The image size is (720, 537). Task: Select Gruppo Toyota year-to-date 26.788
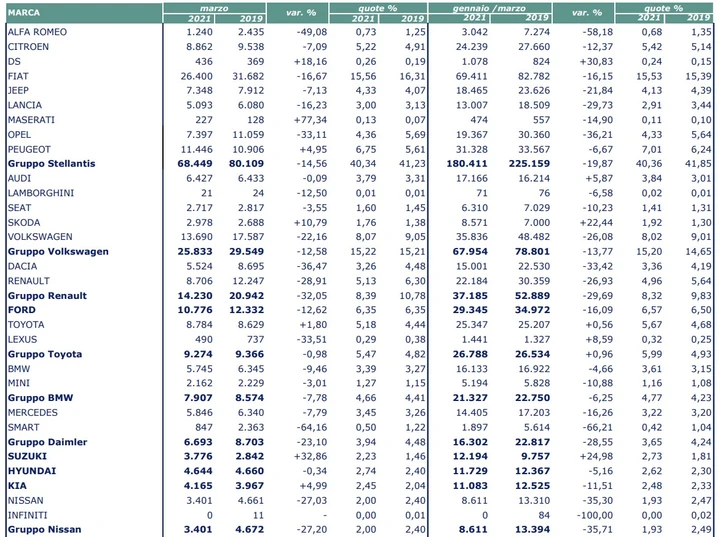pyautogui.click(x=470, y=354)
